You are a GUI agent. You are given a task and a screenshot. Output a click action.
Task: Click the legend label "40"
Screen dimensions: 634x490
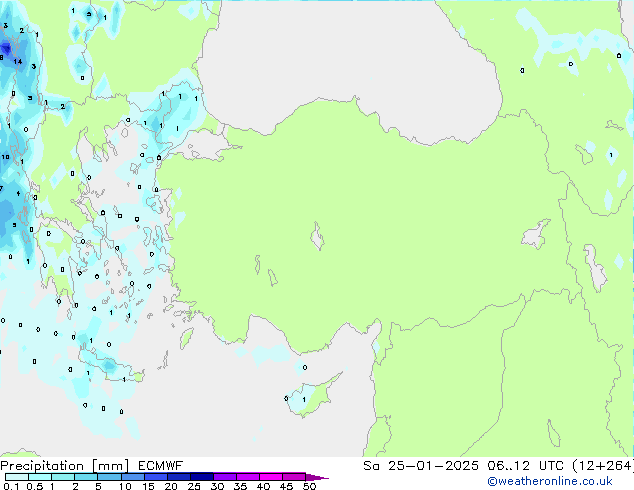[263, 486]
